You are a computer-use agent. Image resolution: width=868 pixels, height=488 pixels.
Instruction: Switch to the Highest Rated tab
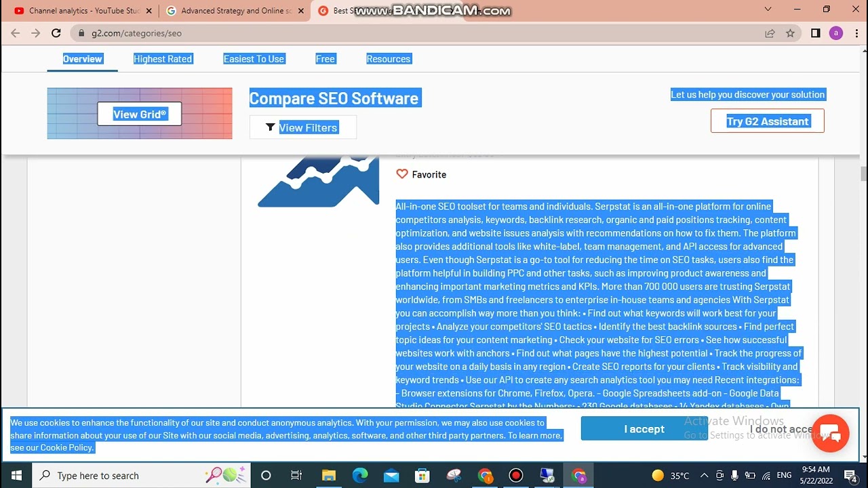163,59
